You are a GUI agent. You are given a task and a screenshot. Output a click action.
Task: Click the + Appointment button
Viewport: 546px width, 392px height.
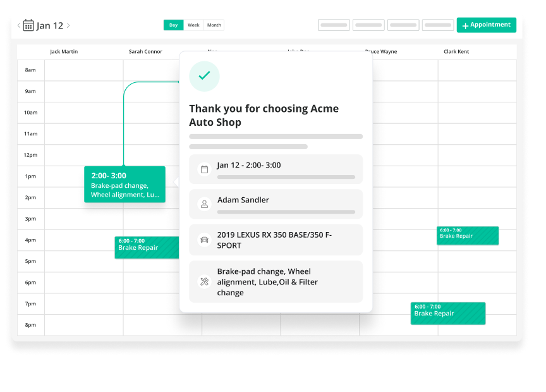tap(486, 25)
